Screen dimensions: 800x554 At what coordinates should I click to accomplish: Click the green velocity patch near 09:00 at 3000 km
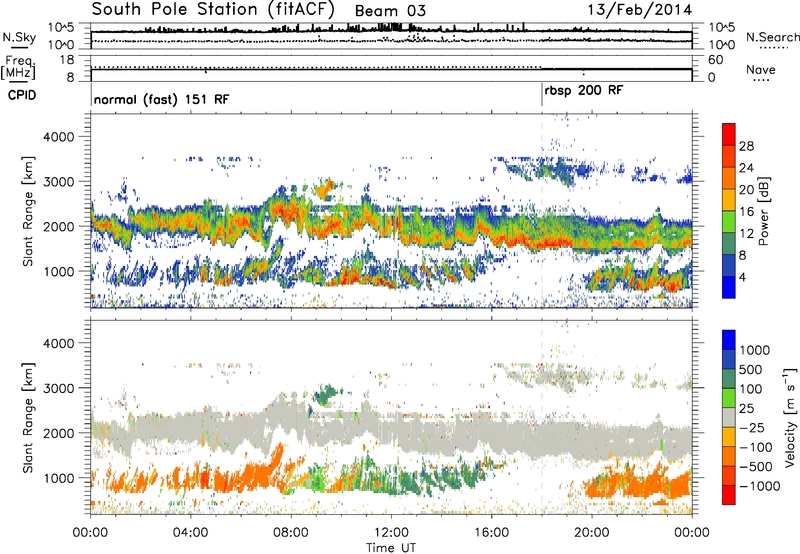pos(324,394)
